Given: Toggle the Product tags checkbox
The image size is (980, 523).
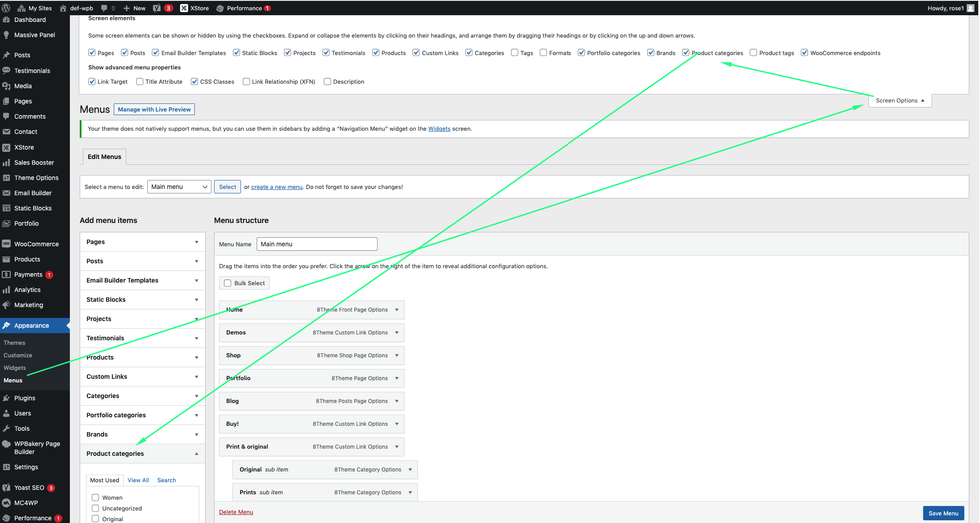Looking at the screenshot, I should tap(753, 53).
